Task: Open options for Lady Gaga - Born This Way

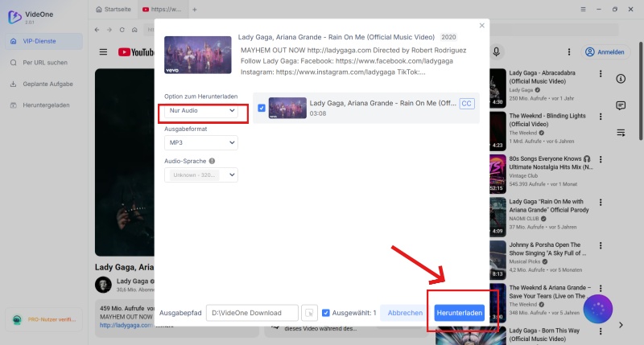Action: point(601,331)
